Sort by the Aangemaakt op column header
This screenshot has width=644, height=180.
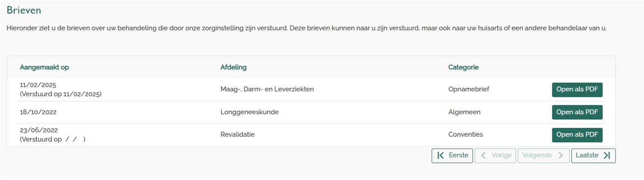point(44,67)
